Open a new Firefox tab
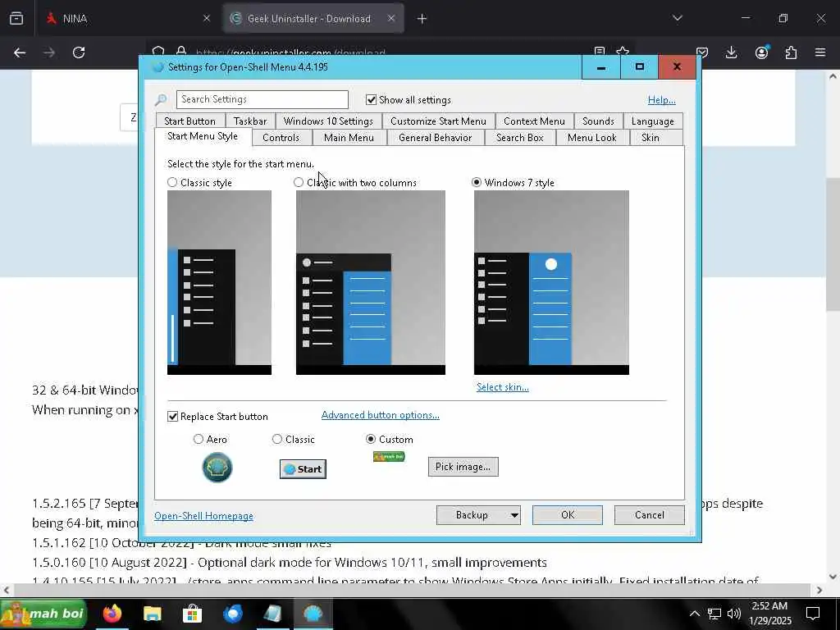Image resolution: width=840 pixels, height=630 pixels. coord(422,19)
